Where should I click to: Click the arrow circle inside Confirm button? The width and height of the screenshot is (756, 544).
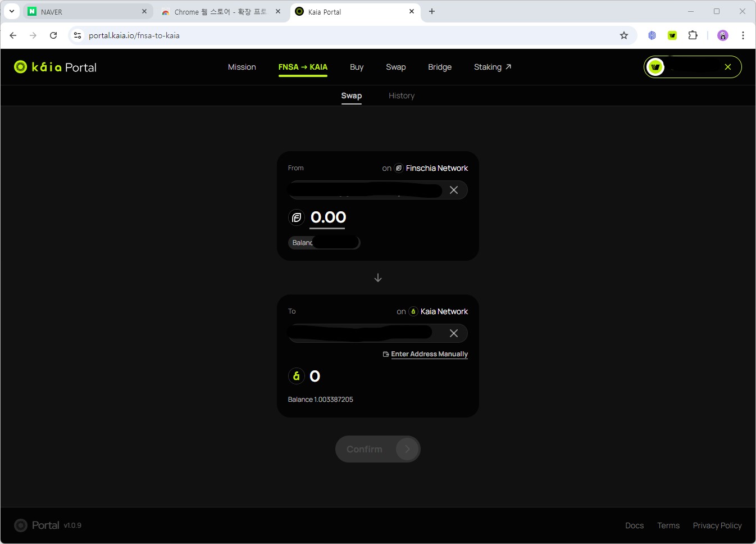(x=407, y=449)
